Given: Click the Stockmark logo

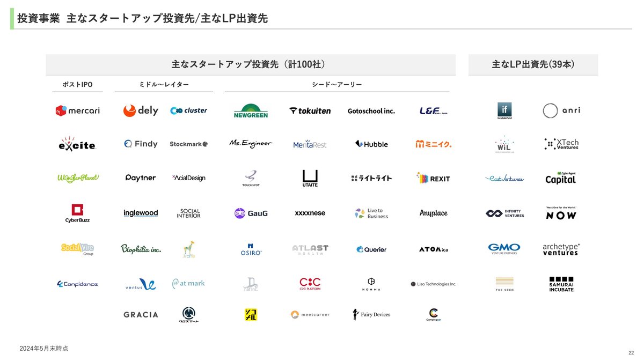Looking at the screenshot, I should (188, 144).
